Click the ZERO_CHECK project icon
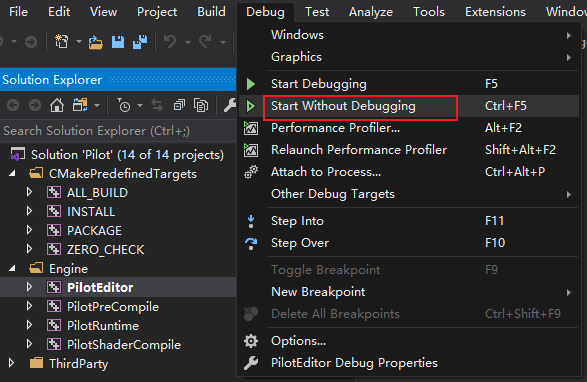Image resolution: width=587 pixels, height=382 pixels. tap(54, 249)
